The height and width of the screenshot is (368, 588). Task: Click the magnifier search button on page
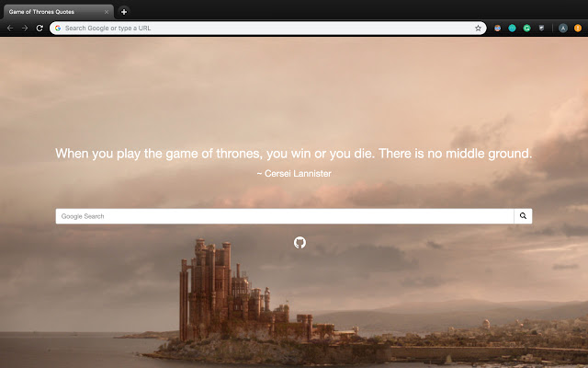point(523,216)
